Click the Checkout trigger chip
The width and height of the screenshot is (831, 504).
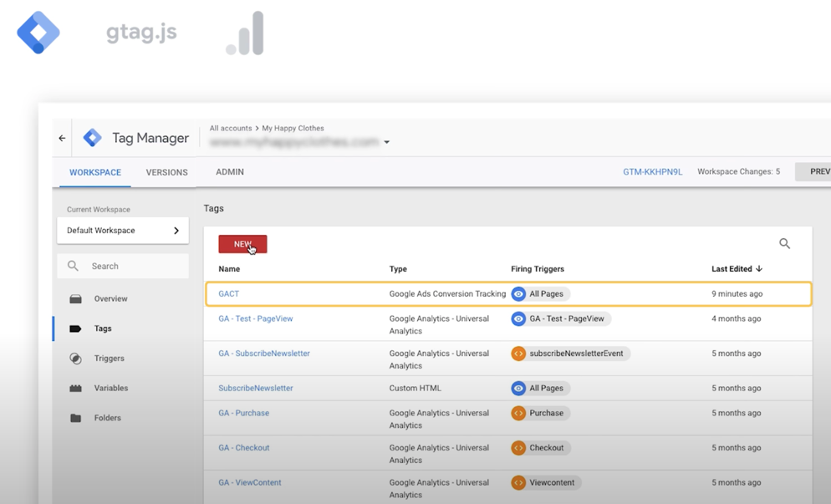pos(541,448)
